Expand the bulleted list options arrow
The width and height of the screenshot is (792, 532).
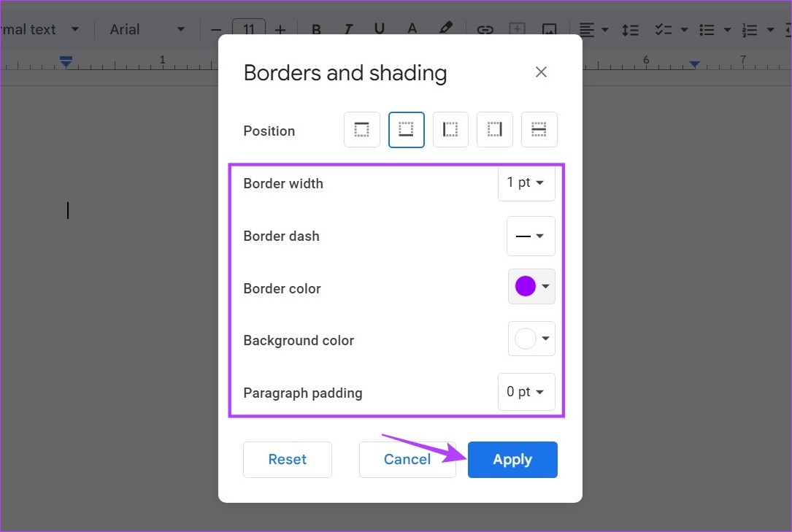(x=727, y=30)
